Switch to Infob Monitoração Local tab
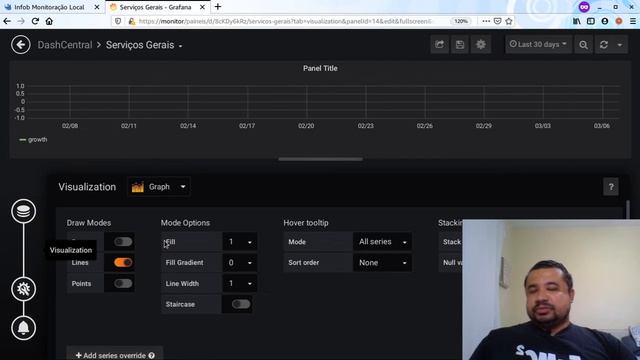 49,7
